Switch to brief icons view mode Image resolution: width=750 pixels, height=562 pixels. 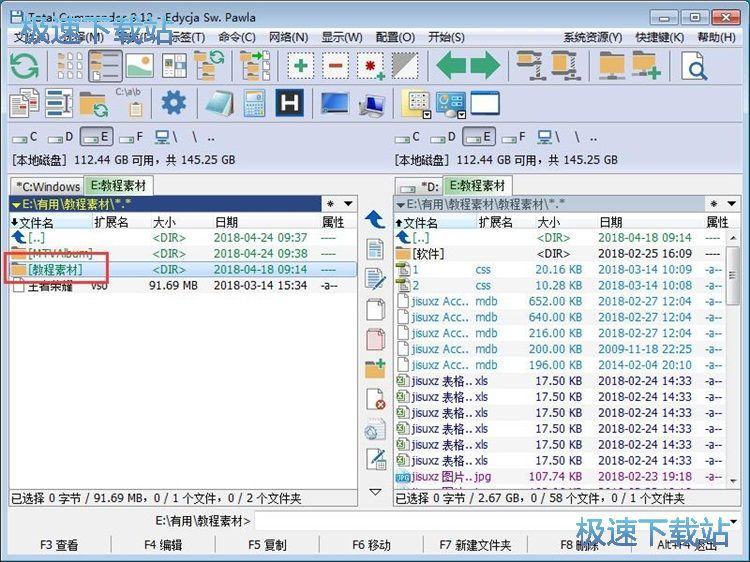(69, 66)
